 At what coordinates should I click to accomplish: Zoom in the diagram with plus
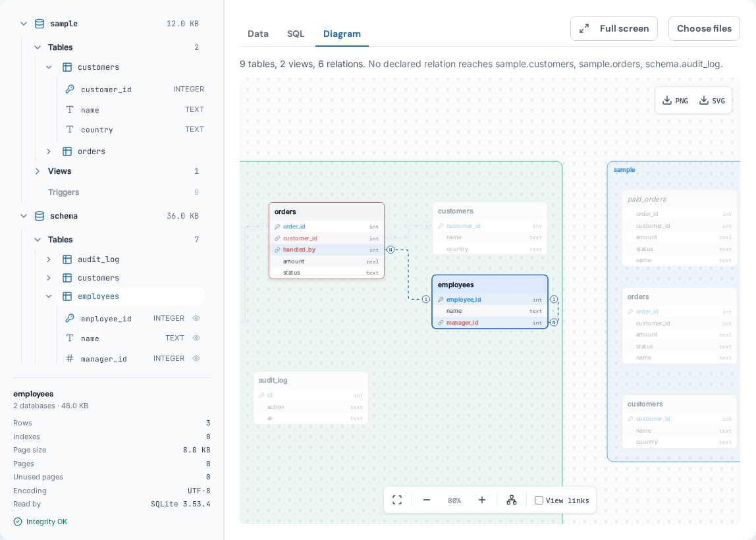481,500
